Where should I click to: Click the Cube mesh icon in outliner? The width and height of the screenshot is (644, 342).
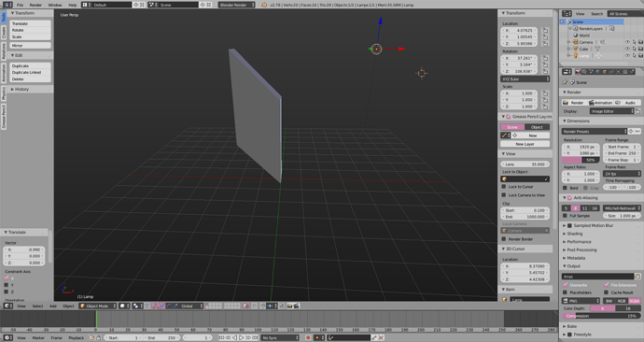coord(576,49)
